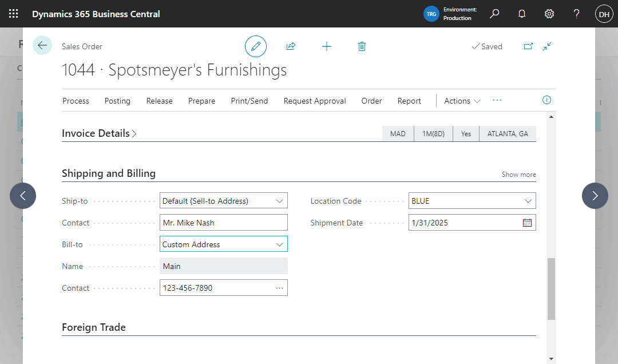Expand the Location Code dropdown
Image resolution: width=618 pixels, height=364 pixels.
[x=528, y=201]
